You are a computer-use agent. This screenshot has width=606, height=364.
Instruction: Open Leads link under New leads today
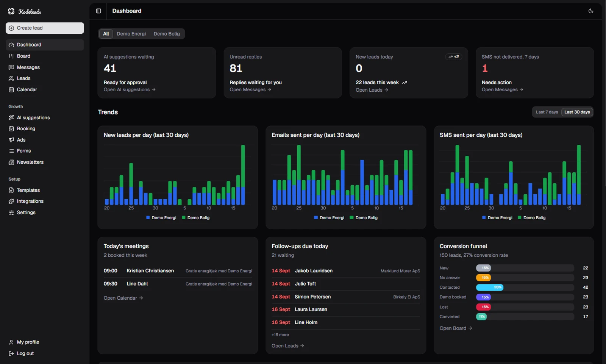372,90
